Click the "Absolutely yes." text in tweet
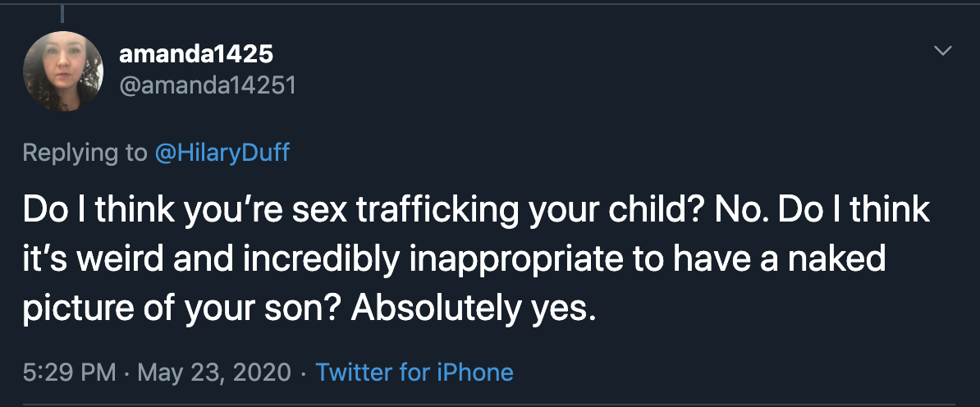Viewport: 980px width, 407px height. tap(471, 309)
